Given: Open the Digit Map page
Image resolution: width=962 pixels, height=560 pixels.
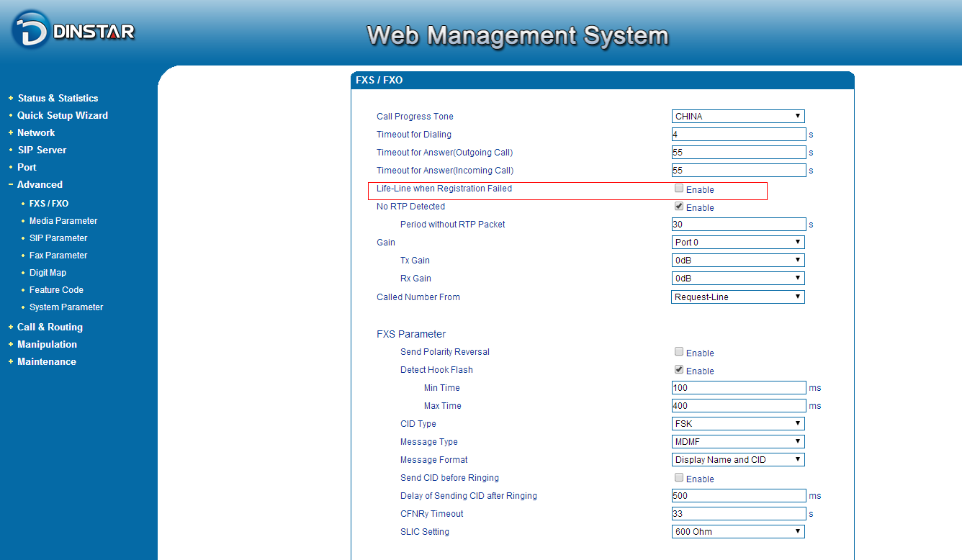Looking at the screenshot, I should click(48, 273).
